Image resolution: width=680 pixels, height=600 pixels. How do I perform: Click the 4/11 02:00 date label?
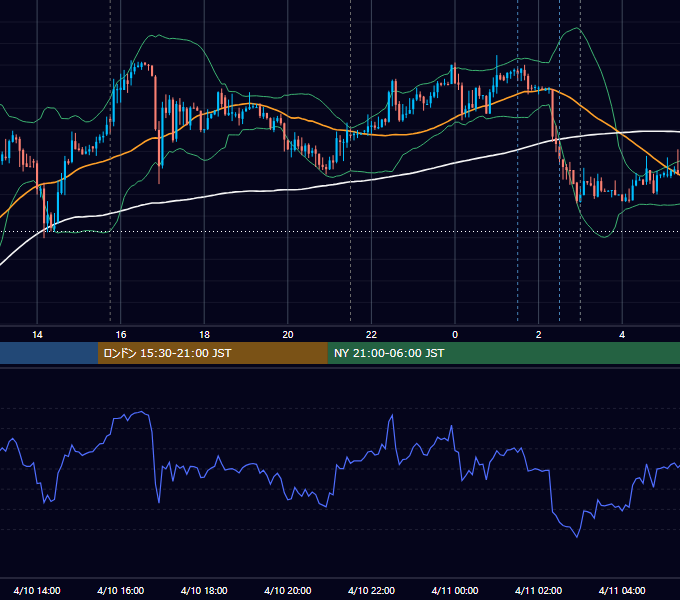click(538, 590)
